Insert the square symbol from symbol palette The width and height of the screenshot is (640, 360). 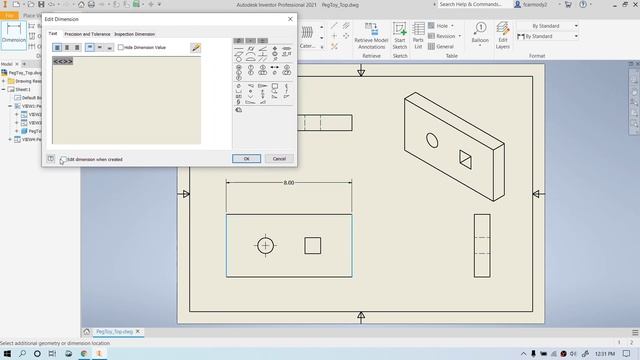275,86
